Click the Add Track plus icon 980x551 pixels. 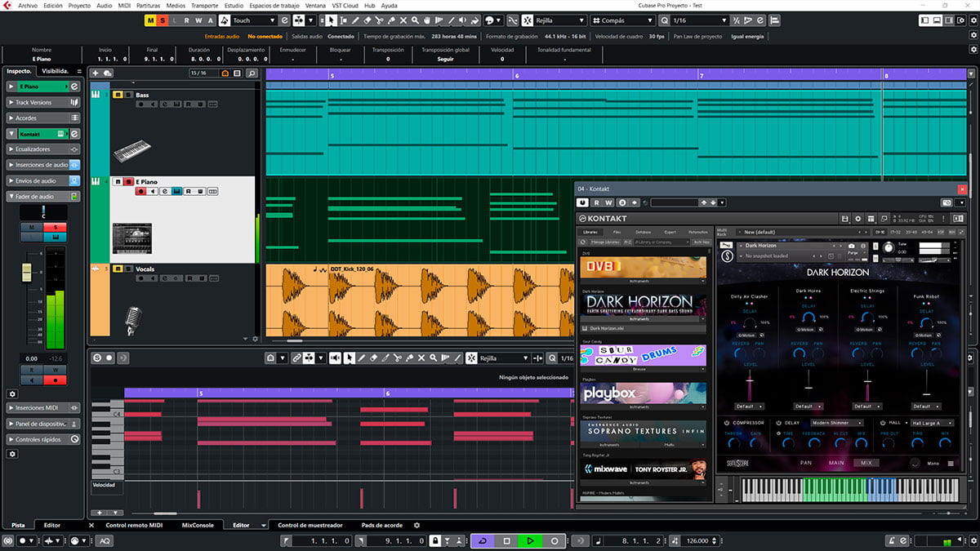pyautogui.click(x=96, y=73)
